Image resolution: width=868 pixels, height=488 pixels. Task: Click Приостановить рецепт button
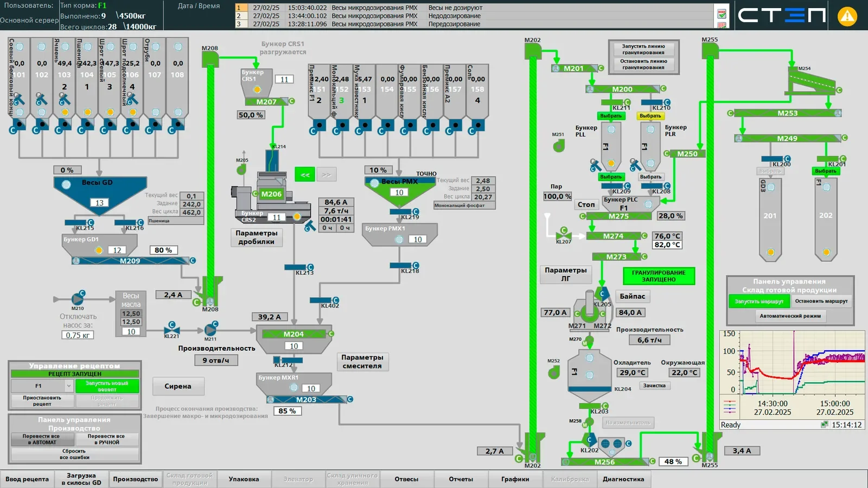point(42,401)
